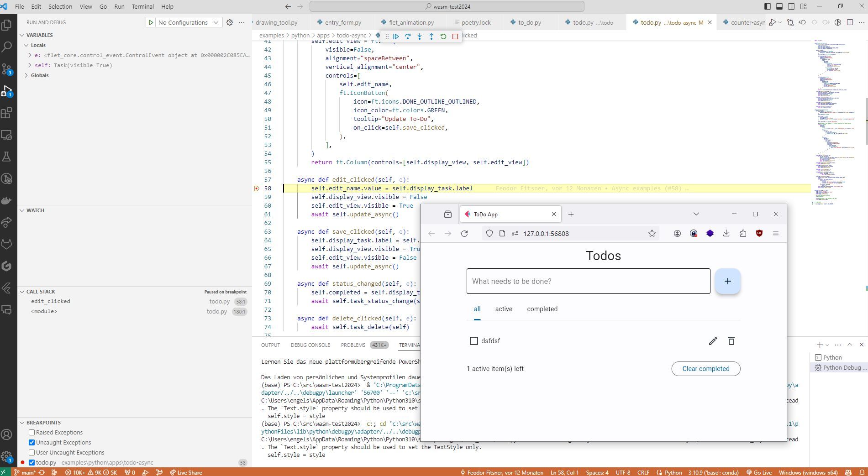Image resolution: width=868 pixels, height=476 pixels.
Task: Bookmark page with star icon in browser
Action: [652, 233]
